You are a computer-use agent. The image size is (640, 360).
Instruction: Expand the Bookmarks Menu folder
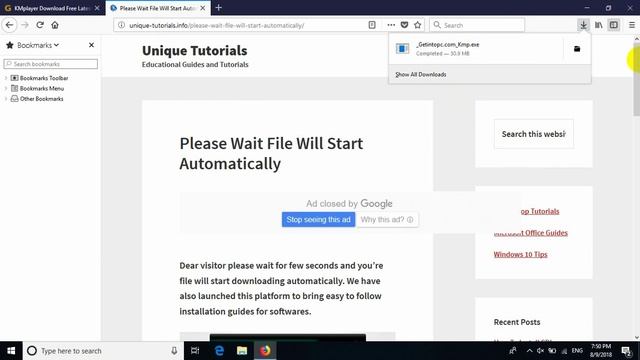[x=6, y=88]
